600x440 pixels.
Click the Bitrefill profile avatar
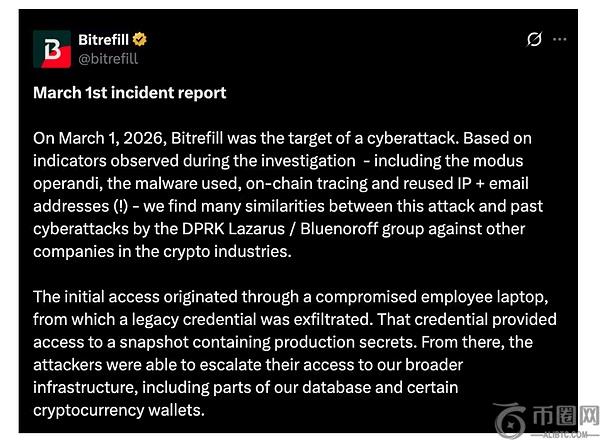pos(52,48)
